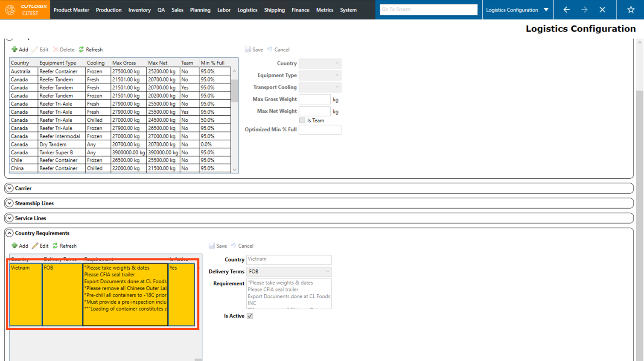Open the Delivery Terms FOB dropdown
644x361 pixels.
[327, 272]
